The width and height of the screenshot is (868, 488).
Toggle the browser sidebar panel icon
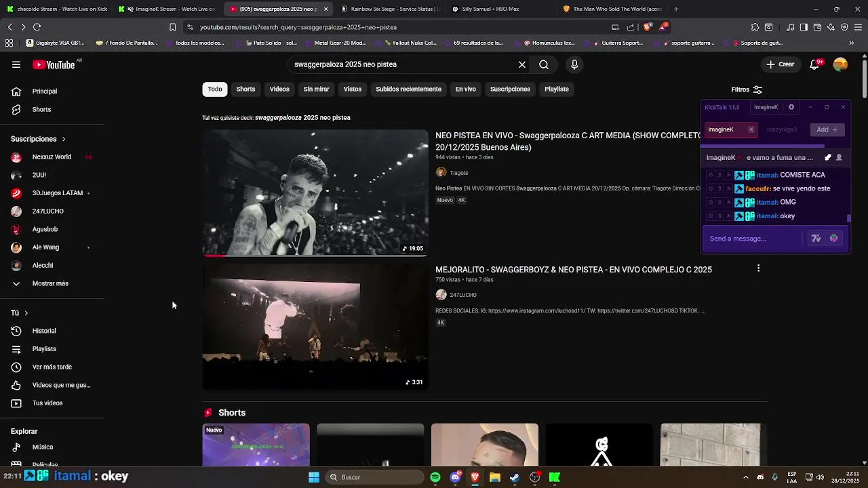pyautogui.click(x=804, y=27)
